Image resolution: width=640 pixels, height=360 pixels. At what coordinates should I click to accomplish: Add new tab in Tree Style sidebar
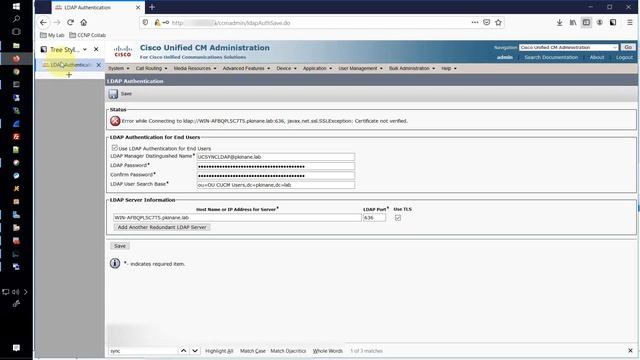69,75
